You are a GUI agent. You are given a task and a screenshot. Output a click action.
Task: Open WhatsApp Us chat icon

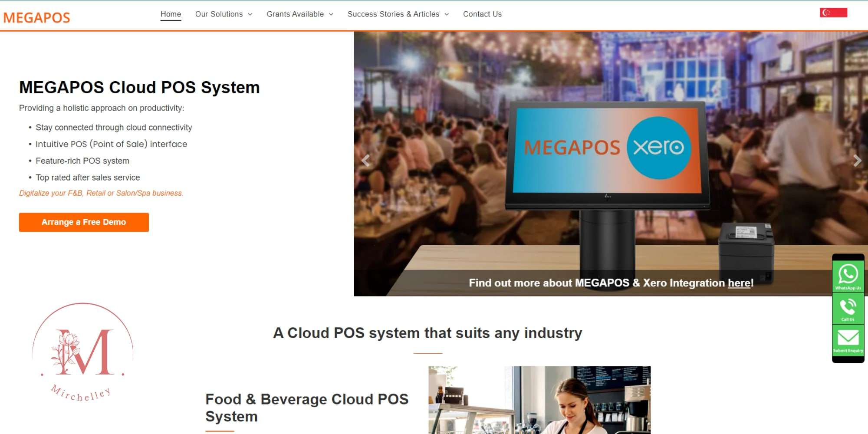pos(848,276)
